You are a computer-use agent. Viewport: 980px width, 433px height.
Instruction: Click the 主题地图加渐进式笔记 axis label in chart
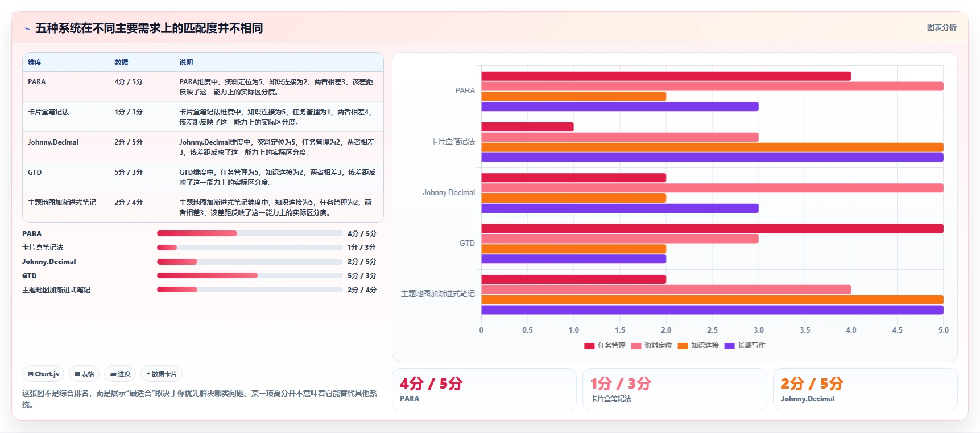pyautogui.click(x=438, y=294)
